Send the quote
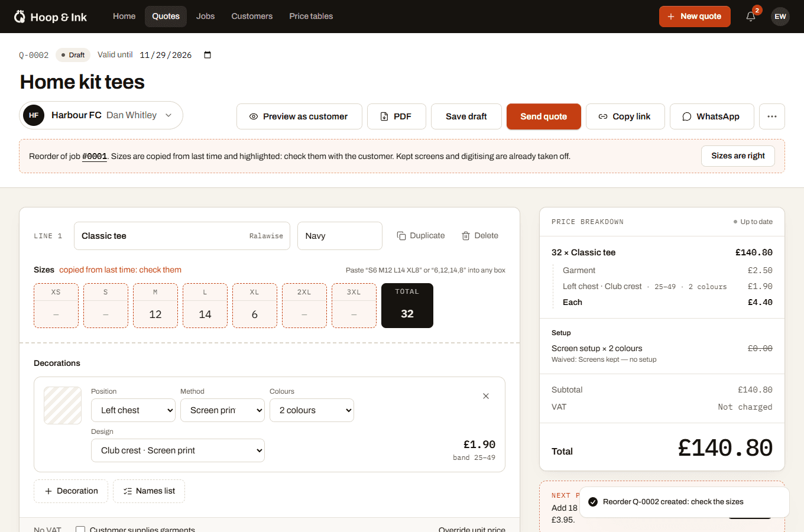804x532 pixels. 544,116
